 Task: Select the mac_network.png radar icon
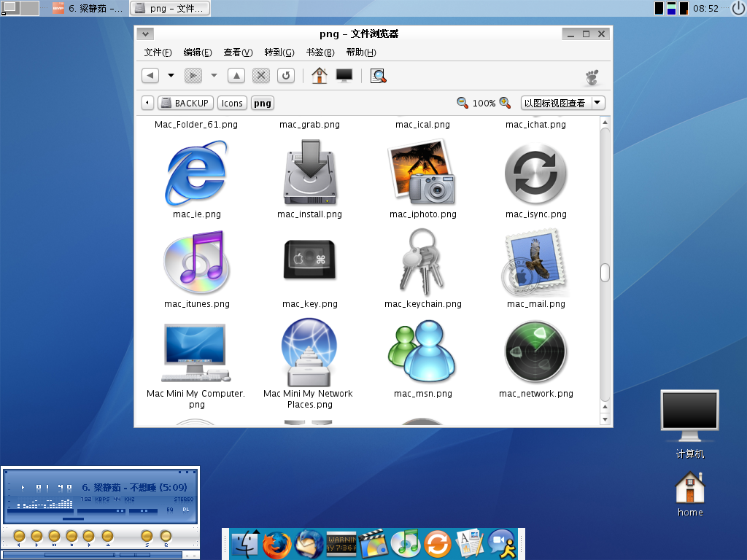pyautogui.click(x=535, y=352)
